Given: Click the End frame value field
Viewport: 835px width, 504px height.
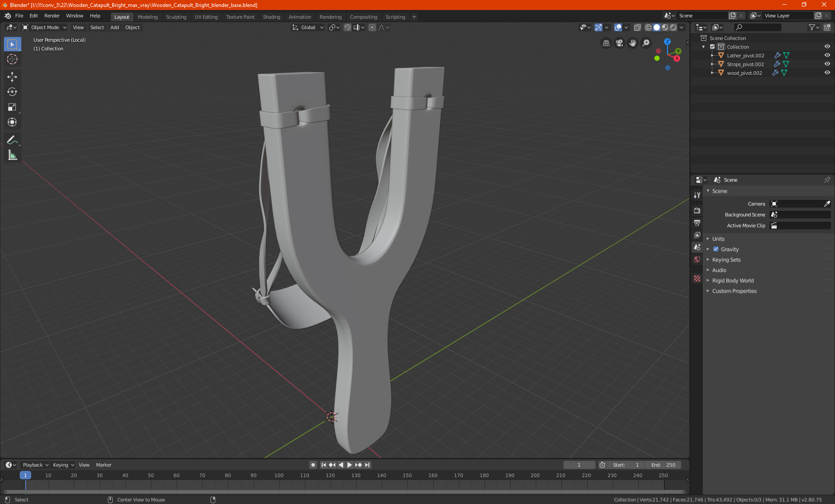Looking at the screenshot, I should click(663, 465).
